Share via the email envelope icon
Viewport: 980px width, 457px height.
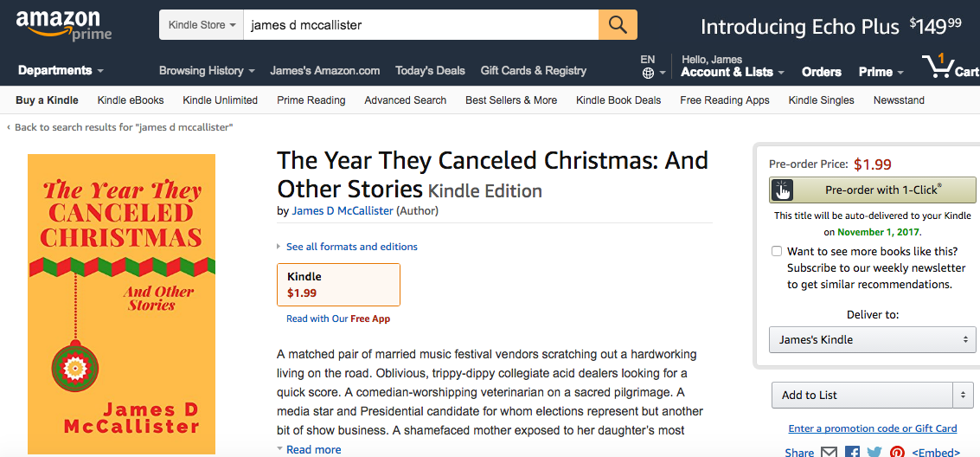(829, 452)
